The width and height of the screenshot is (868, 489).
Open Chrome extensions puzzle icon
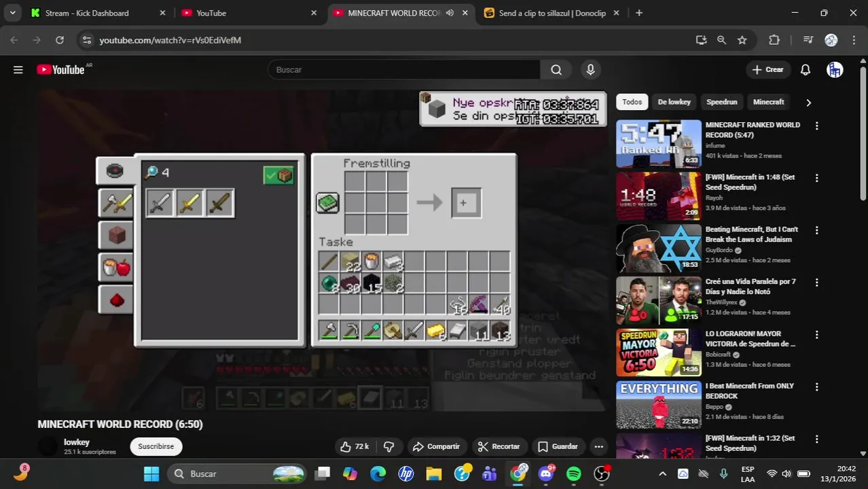pos(774,40)
